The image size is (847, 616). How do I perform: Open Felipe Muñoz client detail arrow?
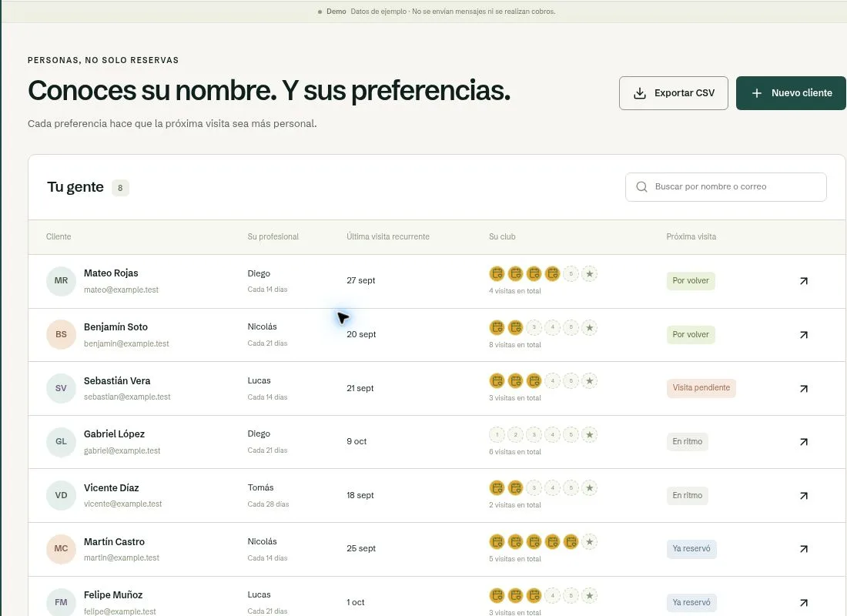coord(804,602)
